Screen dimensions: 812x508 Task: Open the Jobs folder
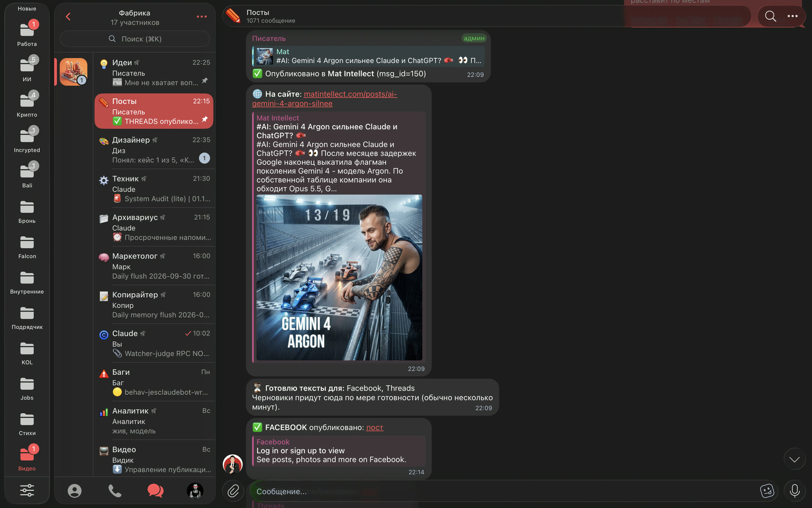point(27,388)
